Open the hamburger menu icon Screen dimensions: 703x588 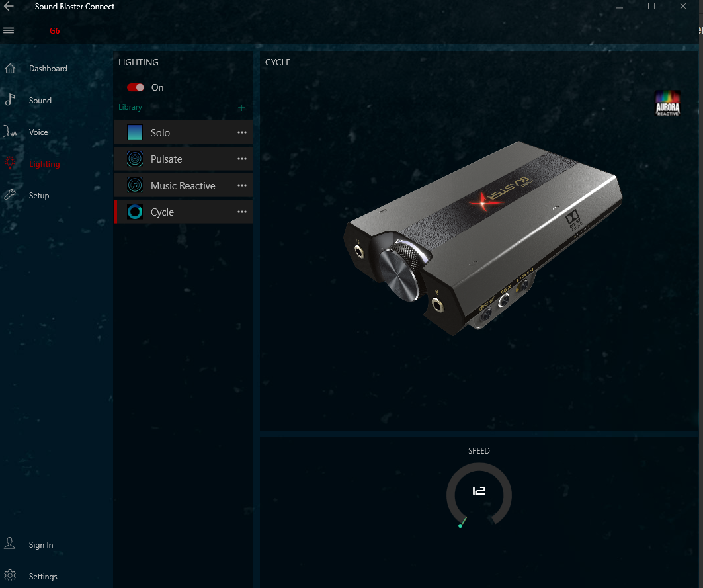(x=9, y=30)
